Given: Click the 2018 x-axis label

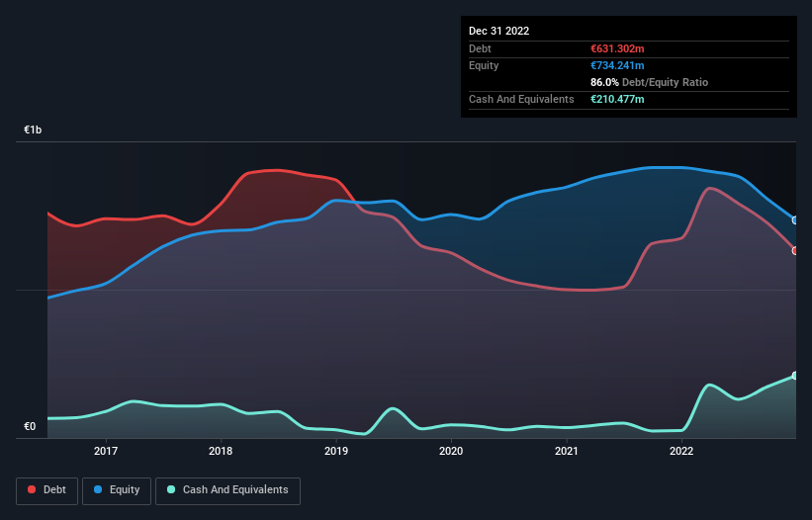Looking at the screenshot, I should (221, 451).
